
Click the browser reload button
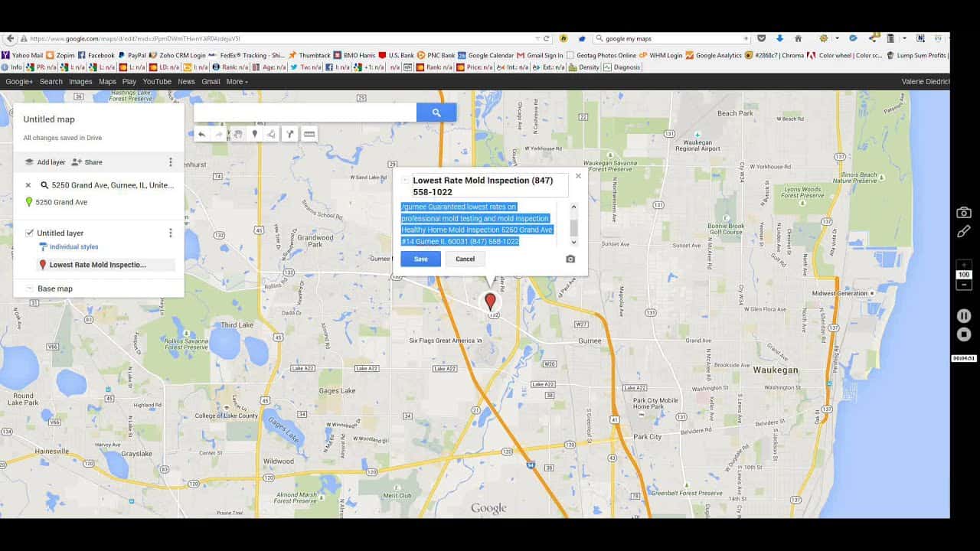[x=547, y=38]
